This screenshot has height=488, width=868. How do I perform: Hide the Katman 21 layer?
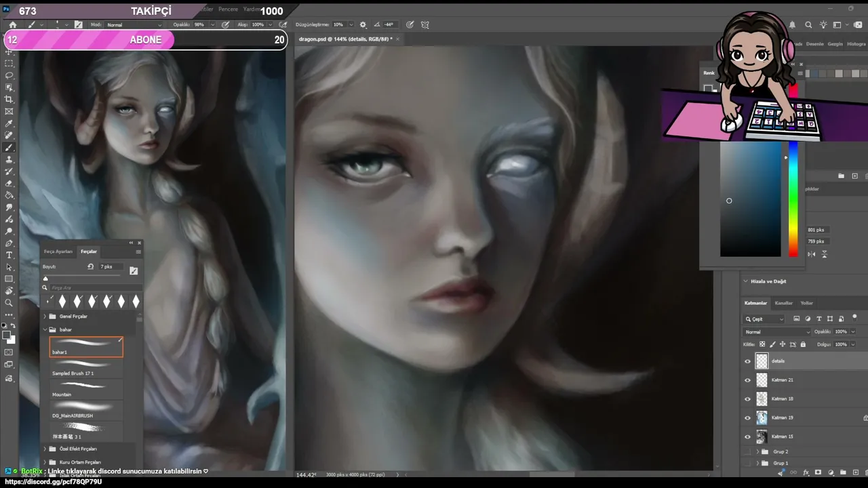click(x=748, y=380)
